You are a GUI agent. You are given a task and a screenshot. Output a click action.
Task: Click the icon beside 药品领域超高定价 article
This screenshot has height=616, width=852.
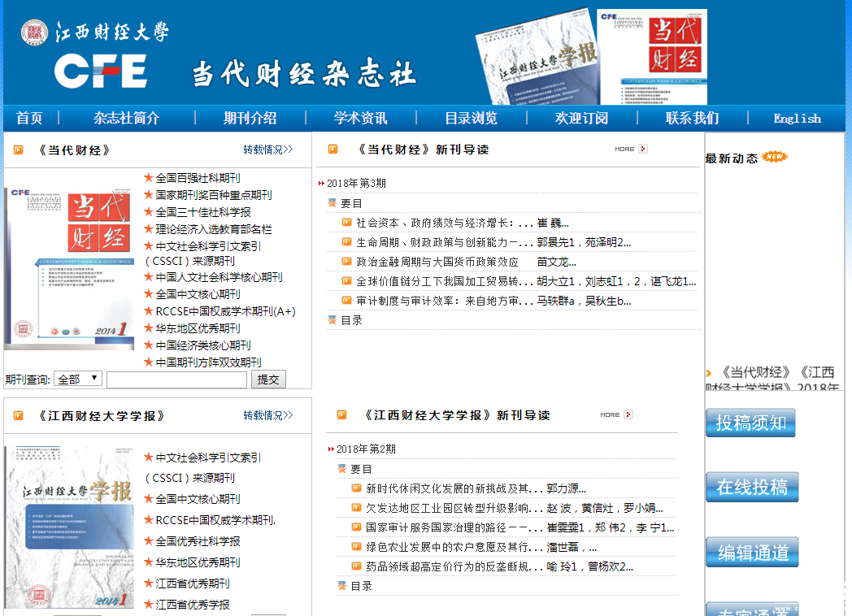point(356,566)
